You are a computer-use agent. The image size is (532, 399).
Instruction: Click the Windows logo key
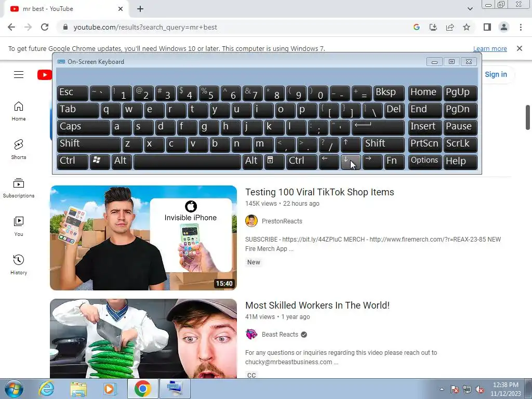point(100,162)
